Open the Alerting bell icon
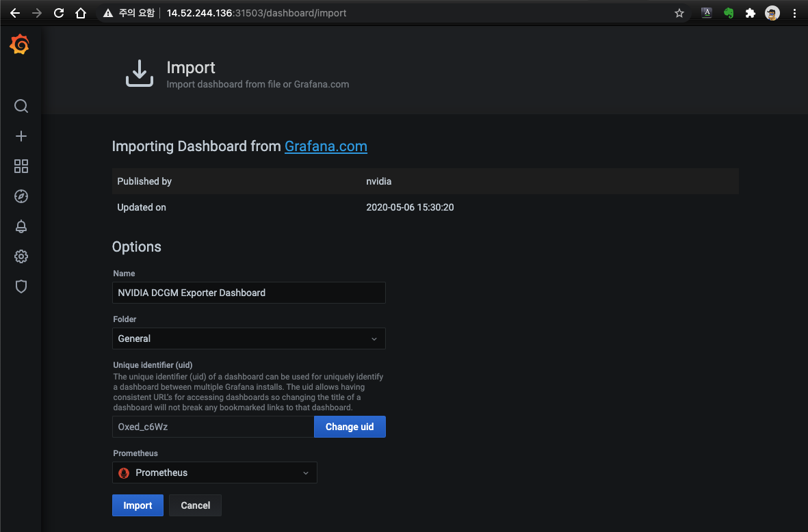The height and width of the screenshot is (532, 808). point(21,226)
